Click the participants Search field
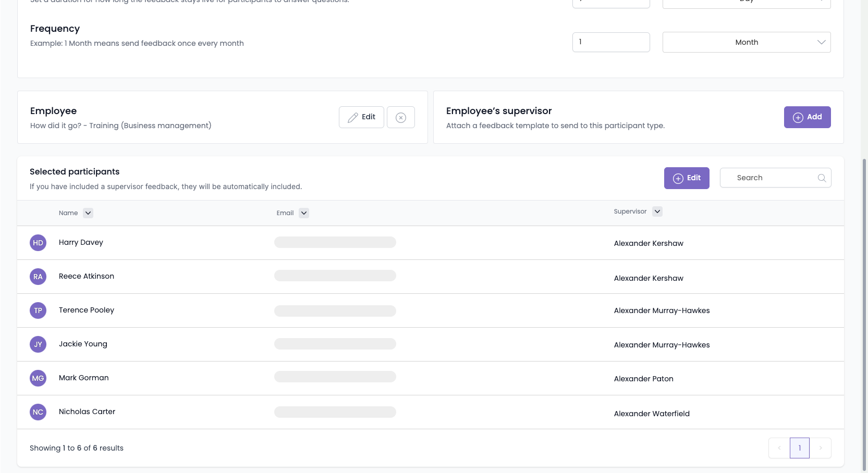Screen dimensions: 868x473 tap(775, 178)
